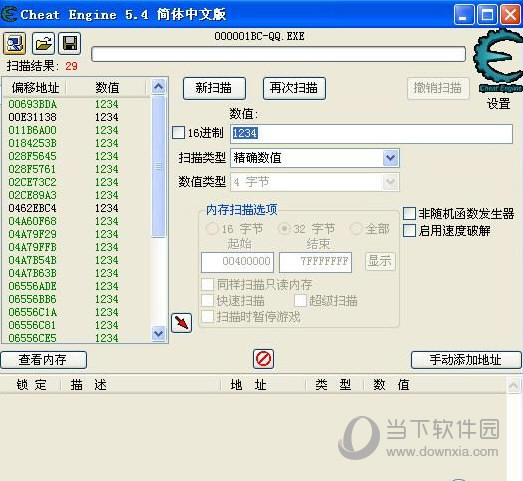This screenshot has height=481, width=523.
Task: Click the 结束 address field 7FFFFFFF
Action: pyautogui.click(x=315, y=262)
